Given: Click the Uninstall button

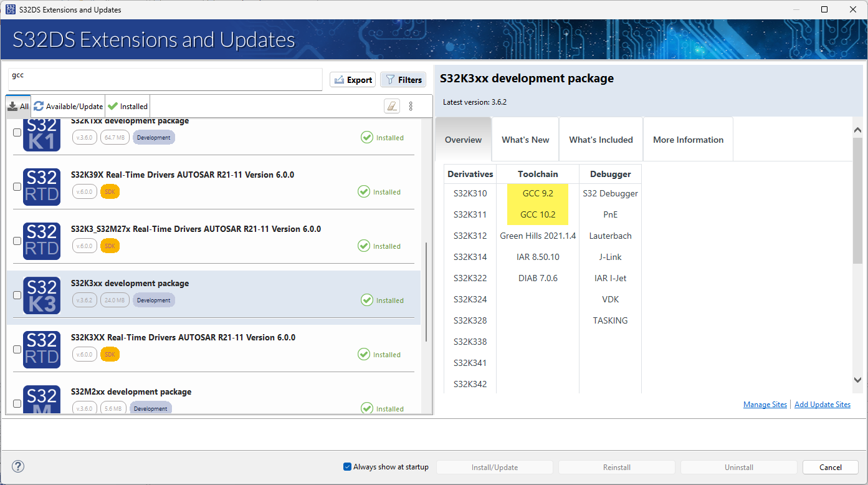Looking at the screenshot, I should tap(739, 467).
